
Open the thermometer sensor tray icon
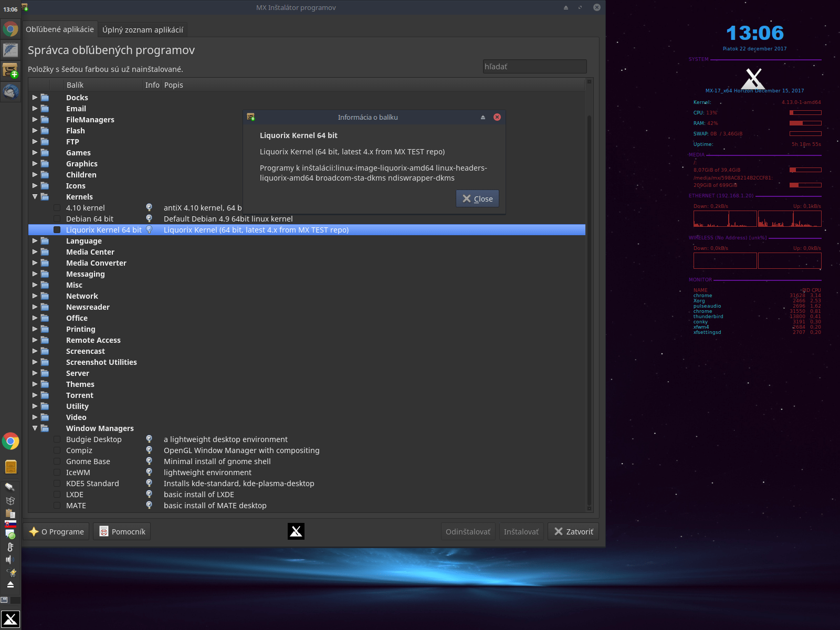point(10,547)
